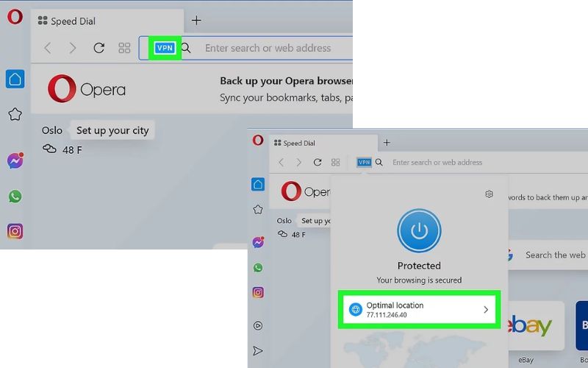Open "Back up your Opera browser" banner text
Image resolution: width=588 pixels, height=368 pixels.
click(286, 81)
